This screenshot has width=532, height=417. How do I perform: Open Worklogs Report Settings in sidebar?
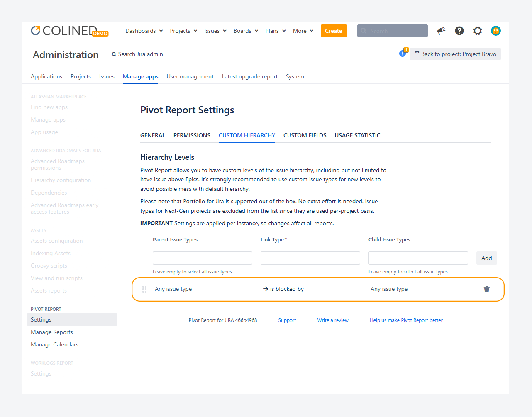click(x=41, y=373)
